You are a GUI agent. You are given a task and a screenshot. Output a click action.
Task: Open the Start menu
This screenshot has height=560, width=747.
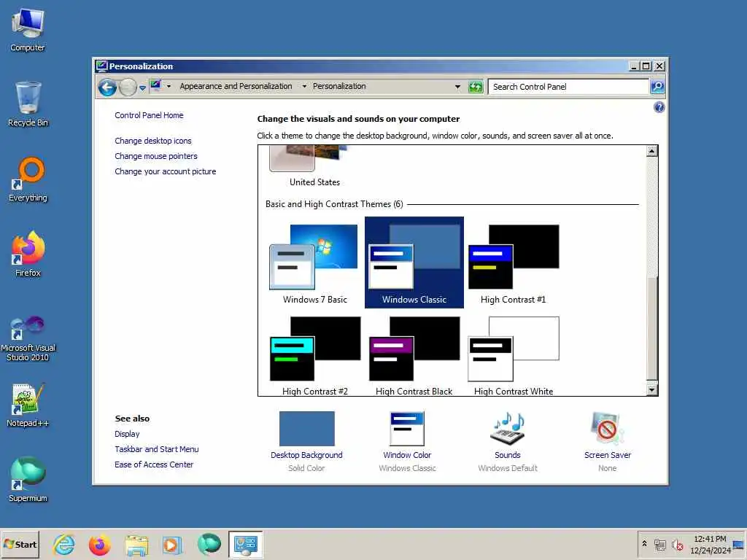pyautogui.click(x=20, y=544)
